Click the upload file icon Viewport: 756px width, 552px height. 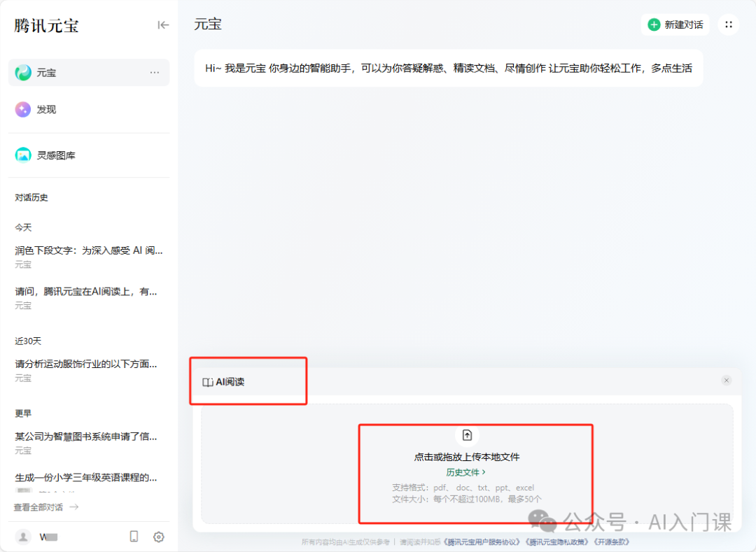click(467, 435)
